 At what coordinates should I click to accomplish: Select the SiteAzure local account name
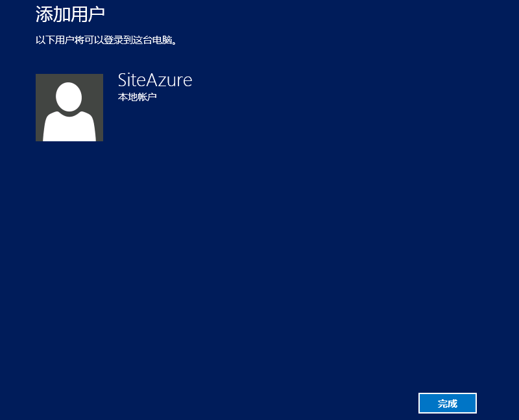pyautogui.click(x=155, y=80)
